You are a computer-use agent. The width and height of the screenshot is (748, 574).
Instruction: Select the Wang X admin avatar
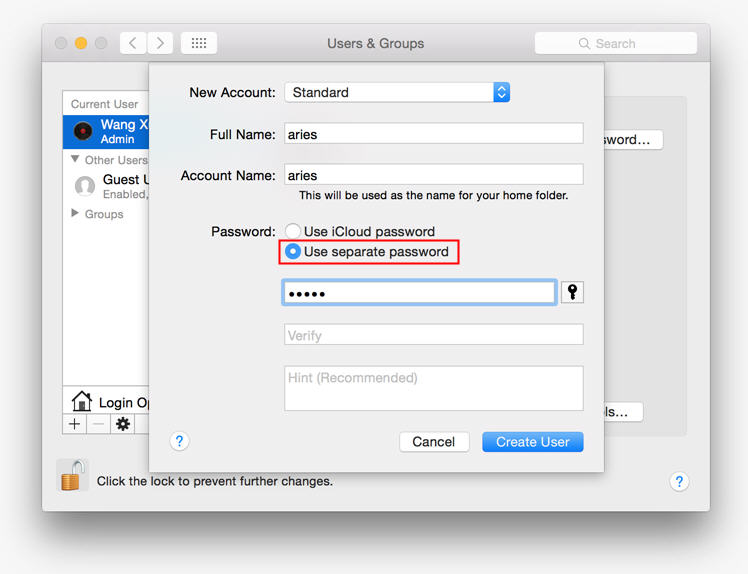pyautogui.click(x=83, y=131)
